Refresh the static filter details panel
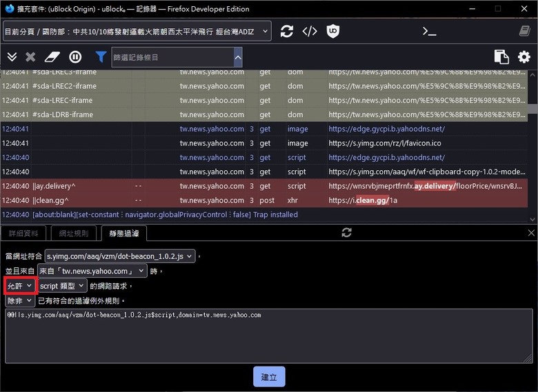The image size is (538, 392). click(346, 233)
